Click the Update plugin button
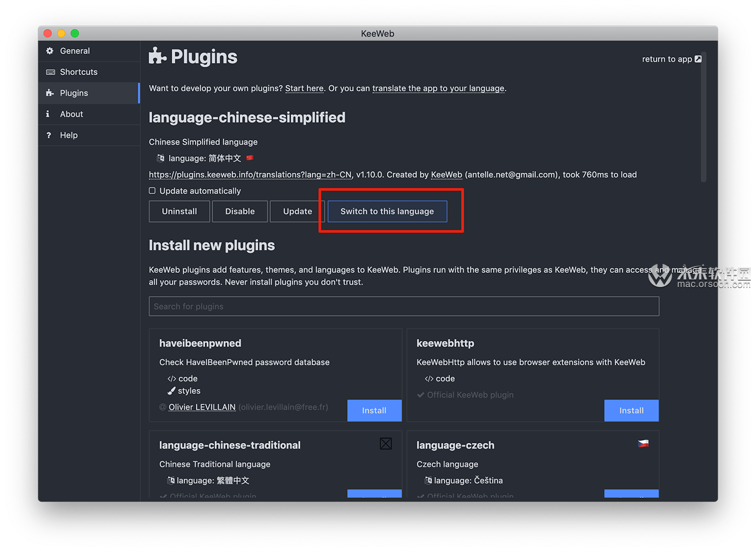Viewport: 756px width, 552px height. point(298,211)
